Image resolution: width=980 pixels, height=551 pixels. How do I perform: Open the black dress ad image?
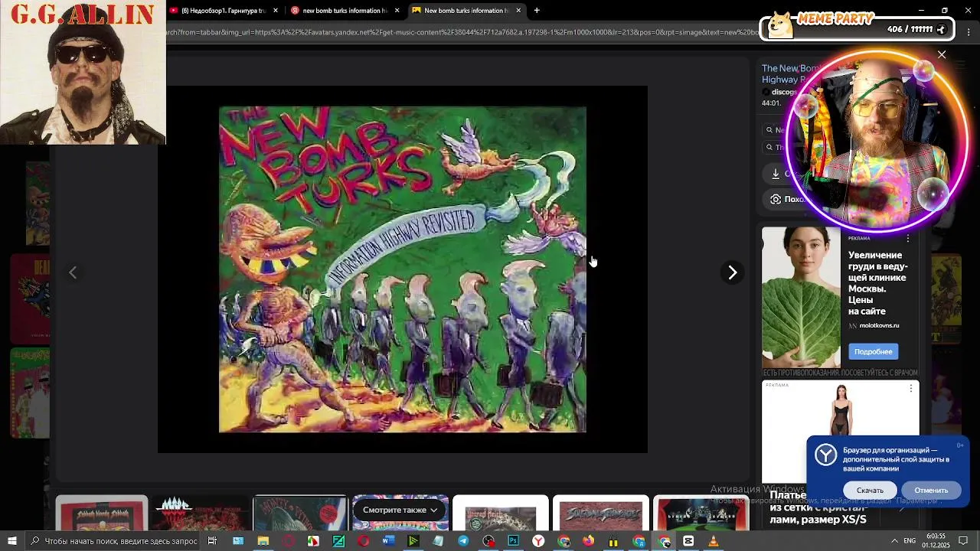[x=841, y=410]
